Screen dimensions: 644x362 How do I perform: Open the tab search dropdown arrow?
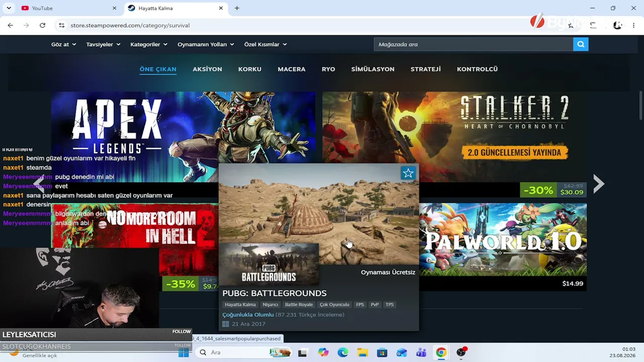[x=9, y=8]
